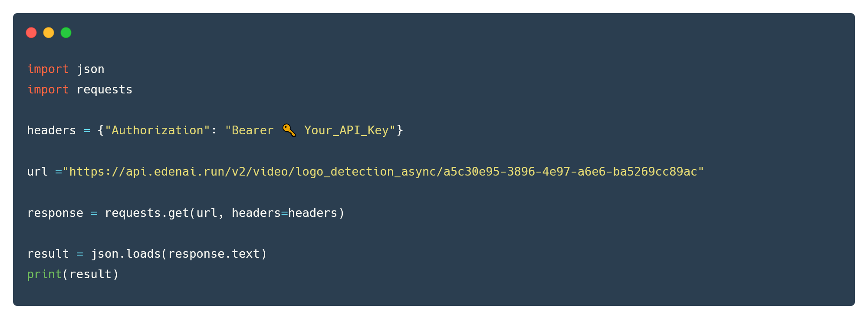Click the "Authorization" string key
The height and width of the screenshot is (319, 868).
pos(158,130)
